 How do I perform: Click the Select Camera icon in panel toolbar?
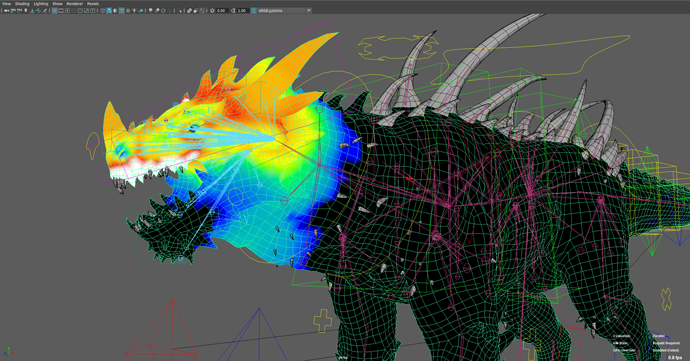7,10
